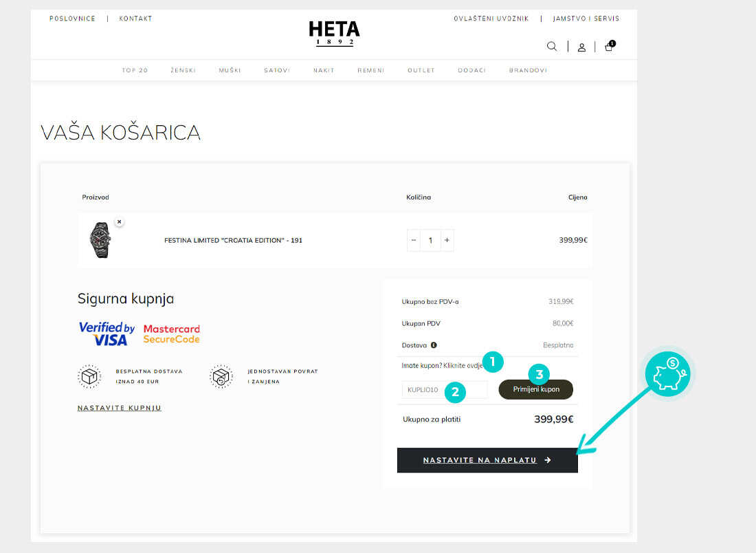Click the Mastercard SecureCode logo
The image size is (756, 553).
(172, 334)
